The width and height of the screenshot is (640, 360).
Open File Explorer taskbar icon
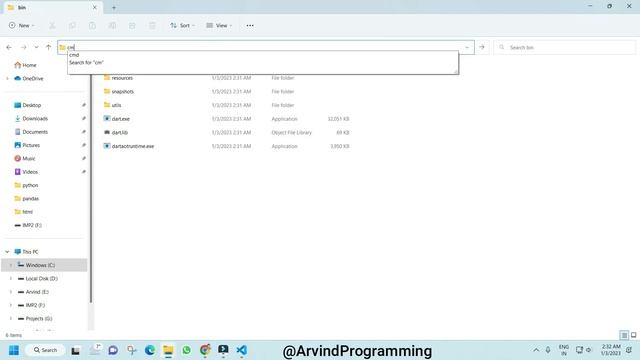(x=168, y=350)
